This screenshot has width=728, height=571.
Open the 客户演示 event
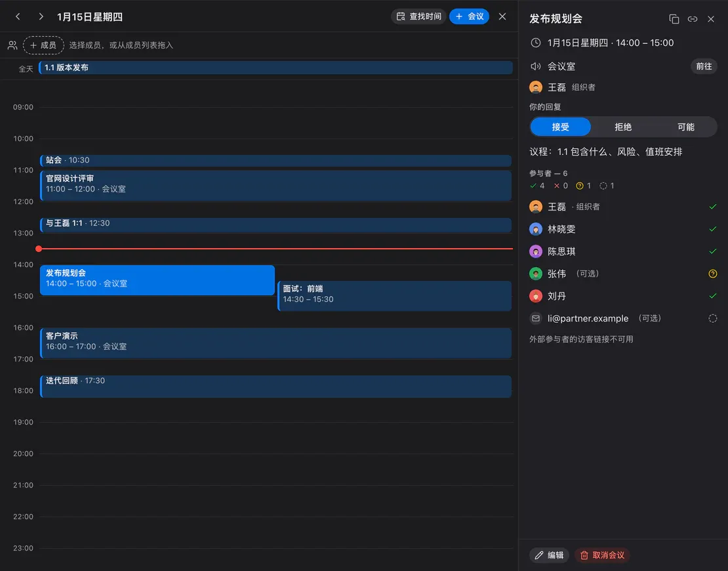point(275,343)
